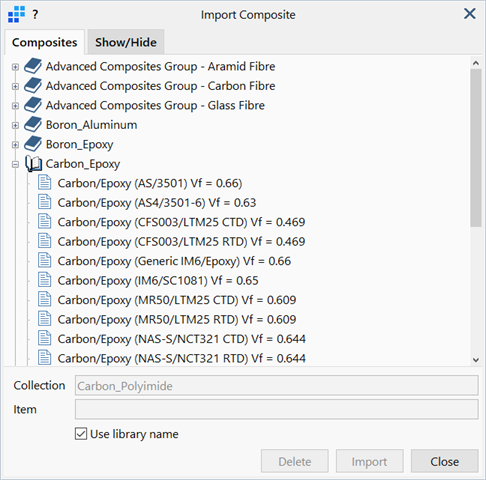Click the vertical scrollbar thumb
Screen dimensions: 486x480
click(476, 148)
